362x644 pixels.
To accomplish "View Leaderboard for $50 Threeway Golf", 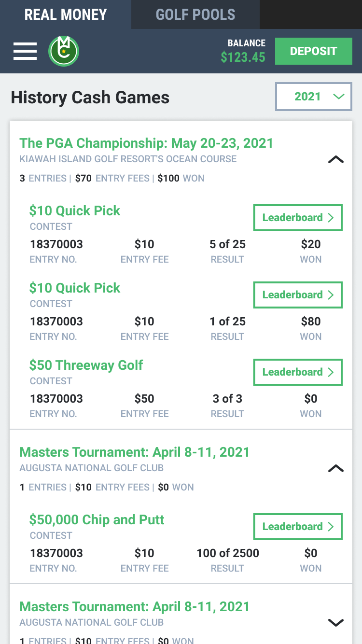I will pyautogui.click(x=298, y=372).
